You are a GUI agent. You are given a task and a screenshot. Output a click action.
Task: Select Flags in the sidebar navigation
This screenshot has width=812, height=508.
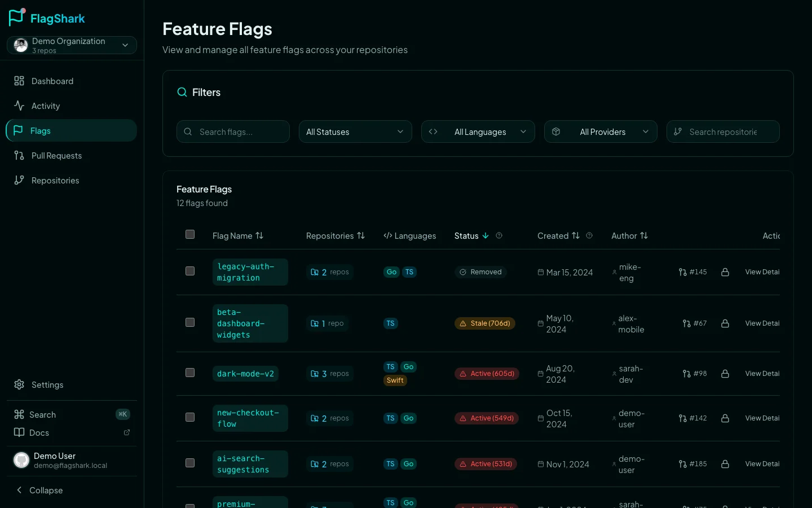tap(40, 130)
